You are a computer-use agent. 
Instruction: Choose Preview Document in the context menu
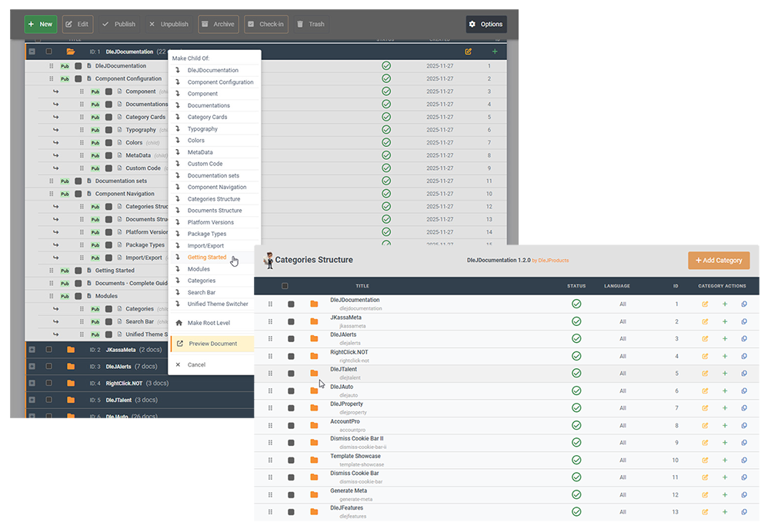212,344
